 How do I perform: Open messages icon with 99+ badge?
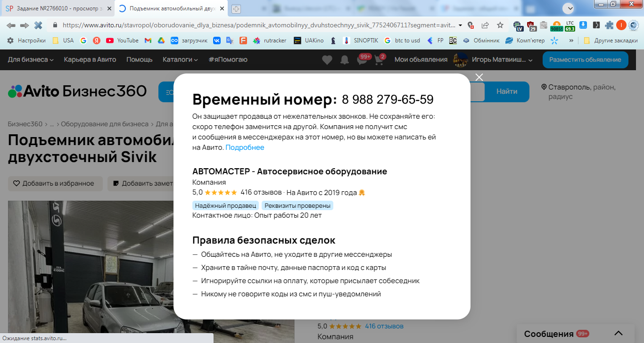pyautogui.click(x=363, y=59)
